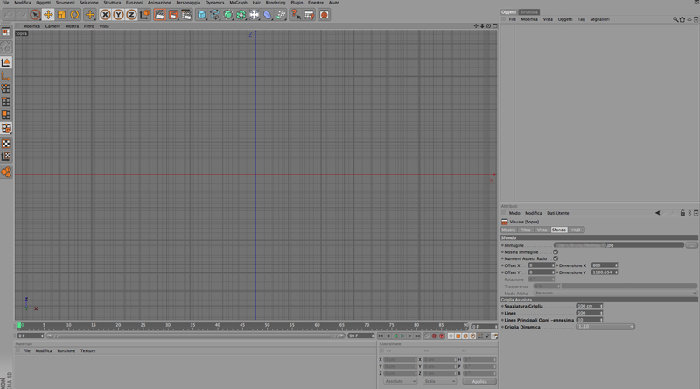
Task: Click the Spaziatura Griglia stepper arrows
Action: [x=601, y=306]
